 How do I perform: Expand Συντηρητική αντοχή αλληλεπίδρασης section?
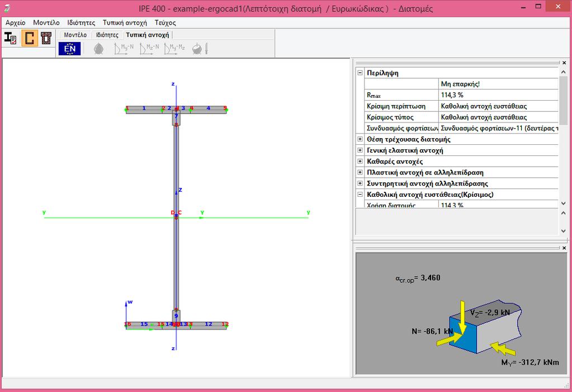tap(360, 183)
